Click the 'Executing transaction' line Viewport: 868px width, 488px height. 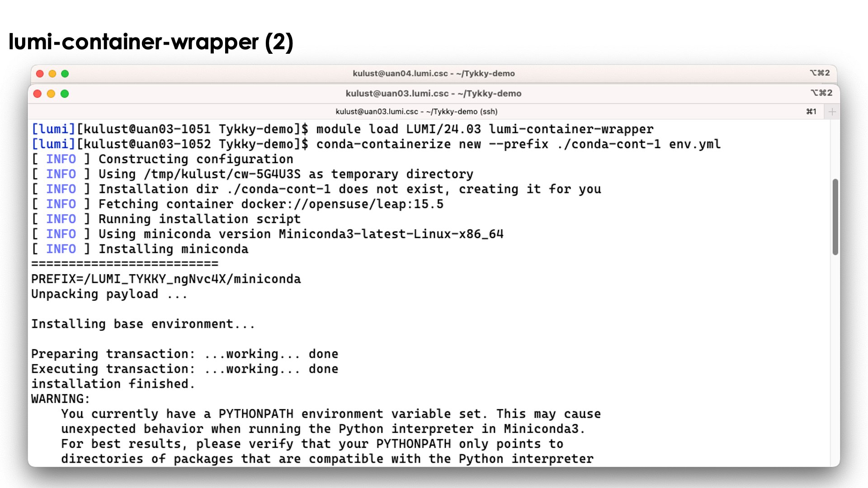pyautogui.click(x=184, y=369)
